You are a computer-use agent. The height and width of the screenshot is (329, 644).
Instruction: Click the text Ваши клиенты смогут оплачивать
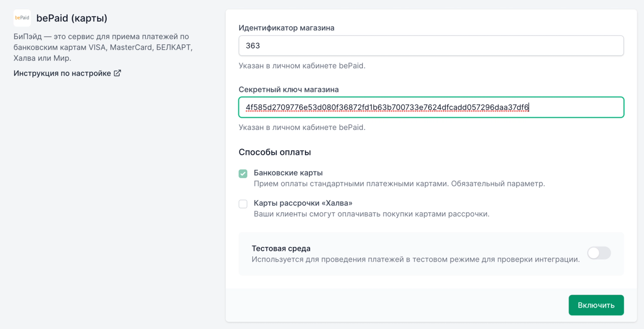372,214
